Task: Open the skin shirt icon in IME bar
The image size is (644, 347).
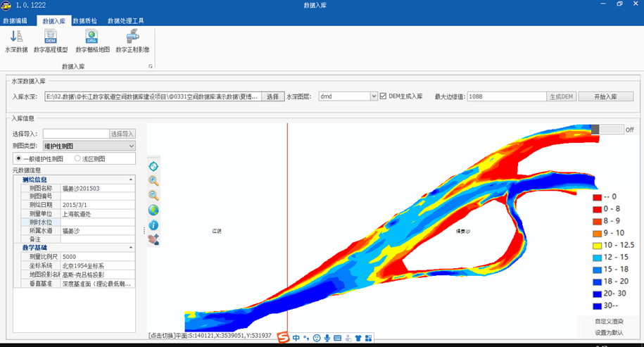Action: 358,338
